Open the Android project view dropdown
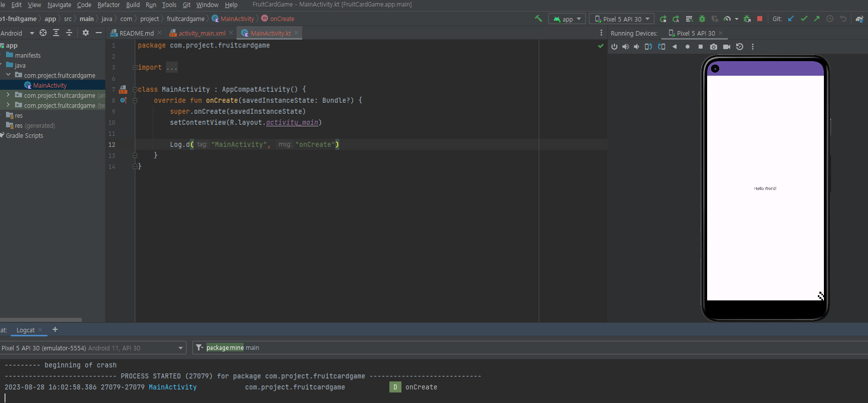868x403 pixels. [x=18, y=33]
